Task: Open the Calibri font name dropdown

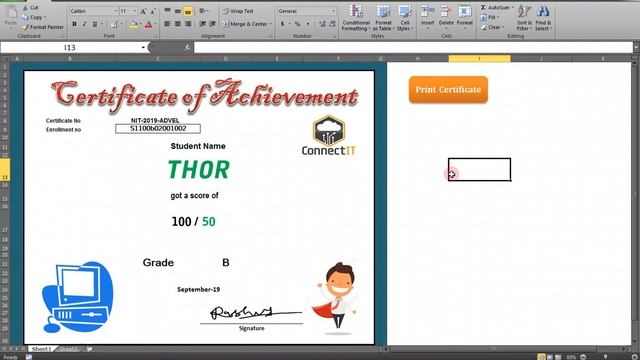Action: coord(116,11)
